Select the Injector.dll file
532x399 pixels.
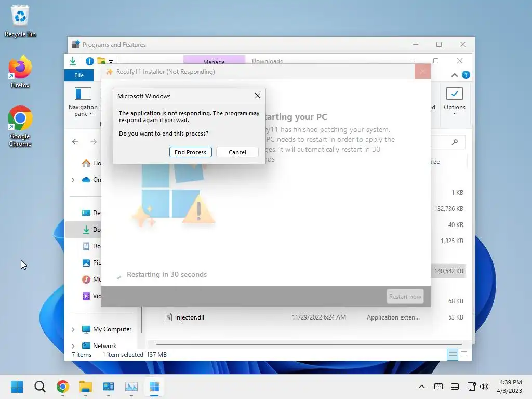[x=185, y=317]
